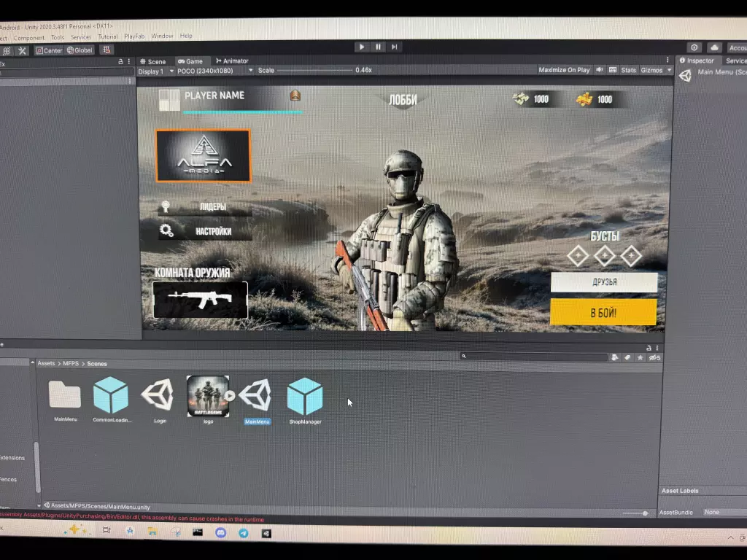Click the battle logo image thumbnail

click(x=207, y=396)
